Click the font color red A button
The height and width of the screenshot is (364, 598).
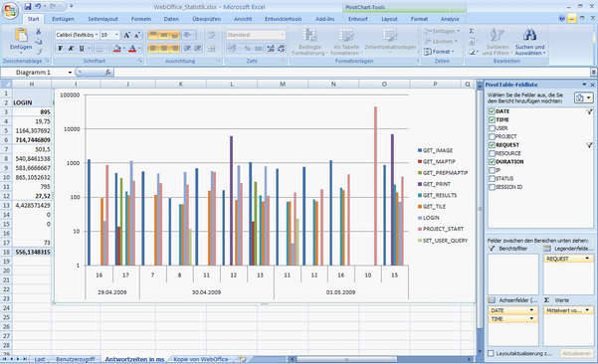(132, 48)
